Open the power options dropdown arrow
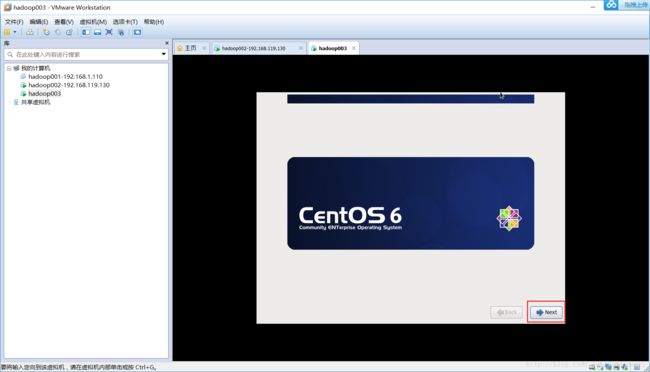The image size is (650, 372). click(x=15, y=32)
